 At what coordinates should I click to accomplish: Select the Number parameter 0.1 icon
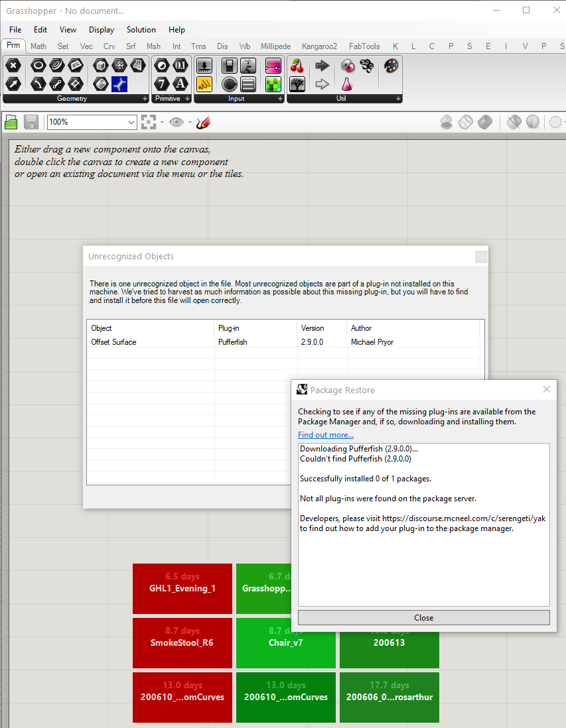click(180, 66)
